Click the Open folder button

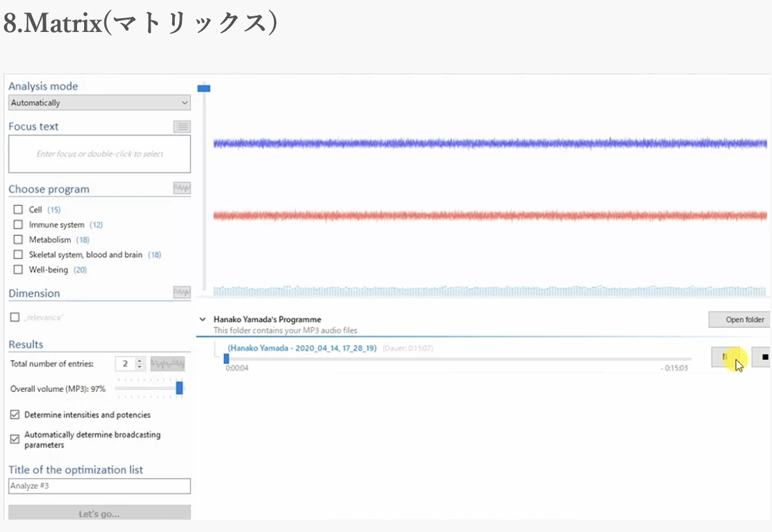pos(739,320)
